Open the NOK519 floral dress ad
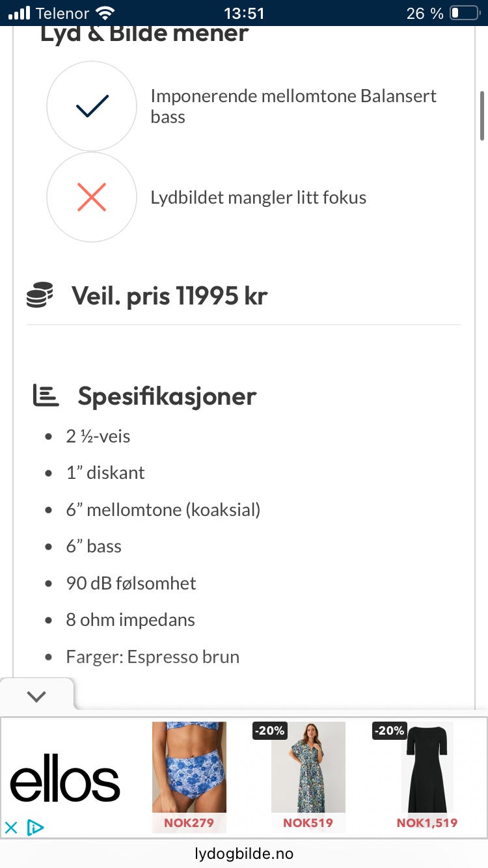 308,768
